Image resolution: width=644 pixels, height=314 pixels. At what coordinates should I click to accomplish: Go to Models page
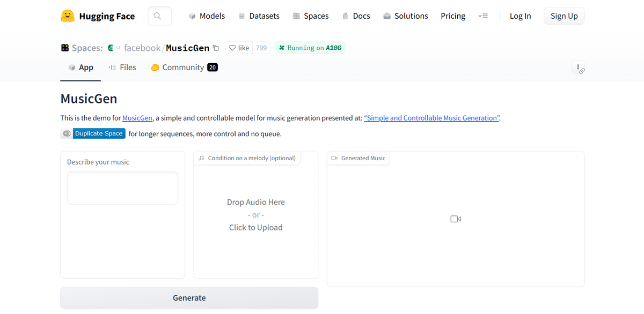pos(207,16)
